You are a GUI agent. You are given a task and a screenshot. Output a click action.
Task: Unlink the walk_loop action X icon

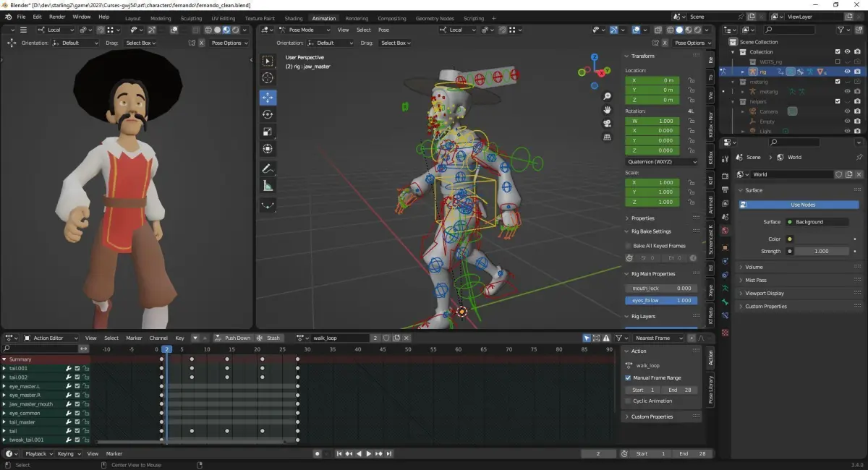pyautogui.click(x=407, y=338)
